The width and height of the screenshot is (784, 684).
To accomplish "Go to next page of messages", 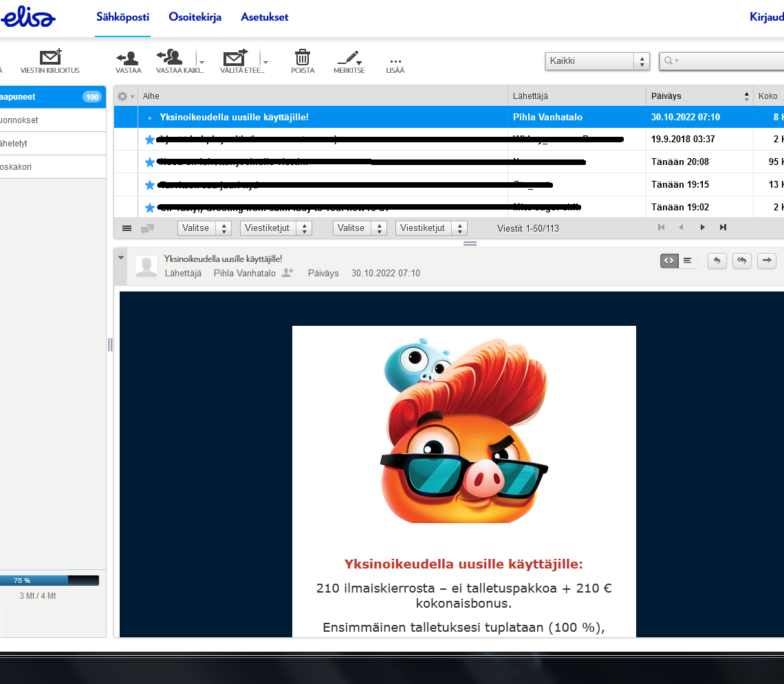I will pyautogui.click(x=702, y=228).
